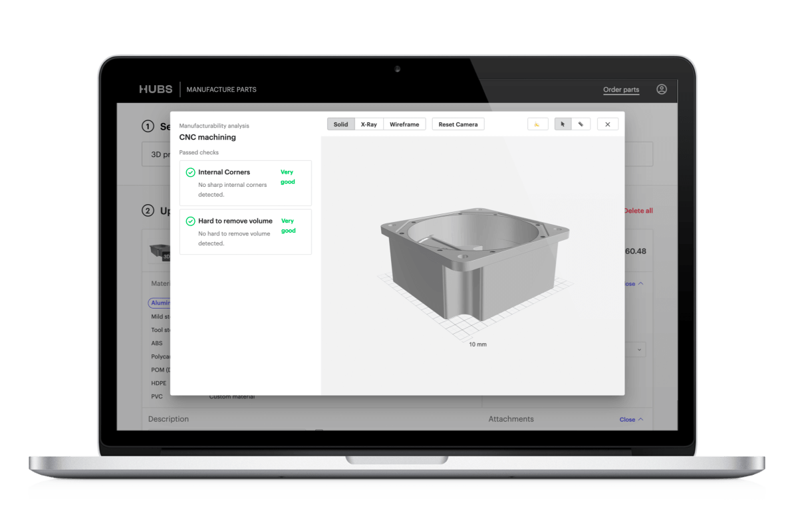Click the Order parts link
The height and width of the screenshot is (532, 798).
click(x=620, y=90)
